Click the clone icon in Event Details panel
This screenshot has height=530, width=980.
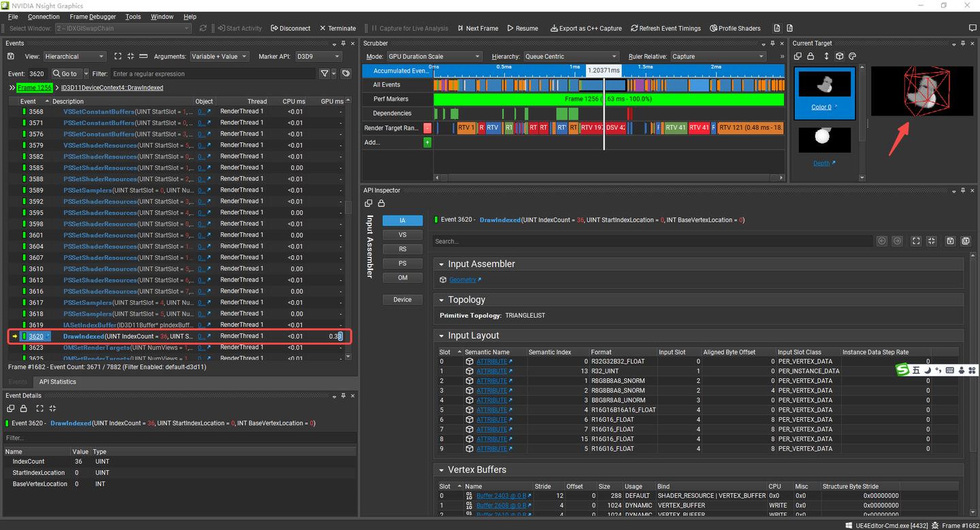pyautogui.click(x=10, y=408)
